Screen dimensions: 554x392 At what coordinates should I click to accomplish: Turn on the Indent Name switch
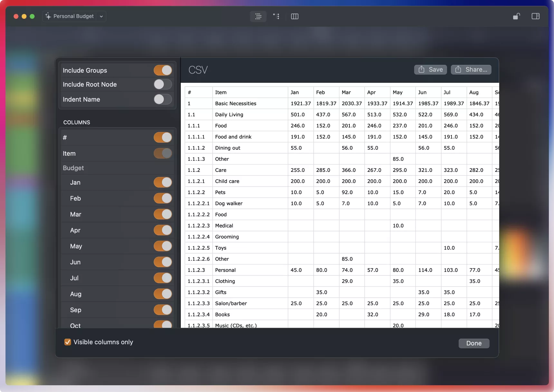click(163, 99)
